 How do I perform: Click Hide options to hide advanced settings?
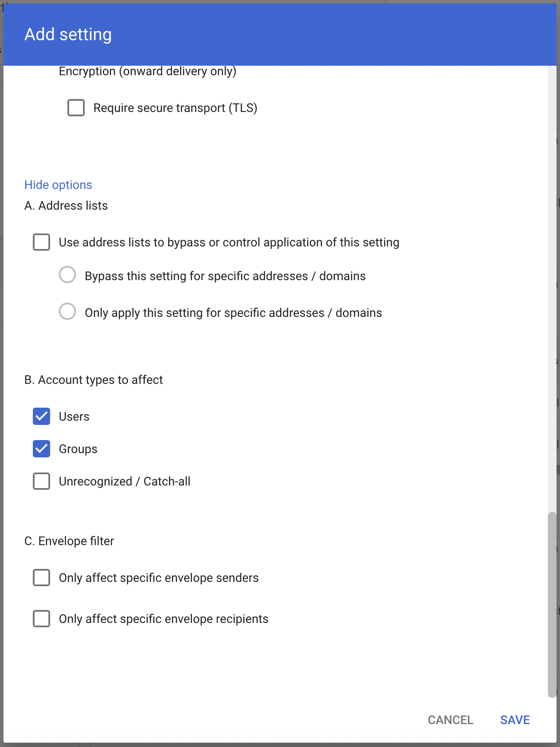point(58,185)
